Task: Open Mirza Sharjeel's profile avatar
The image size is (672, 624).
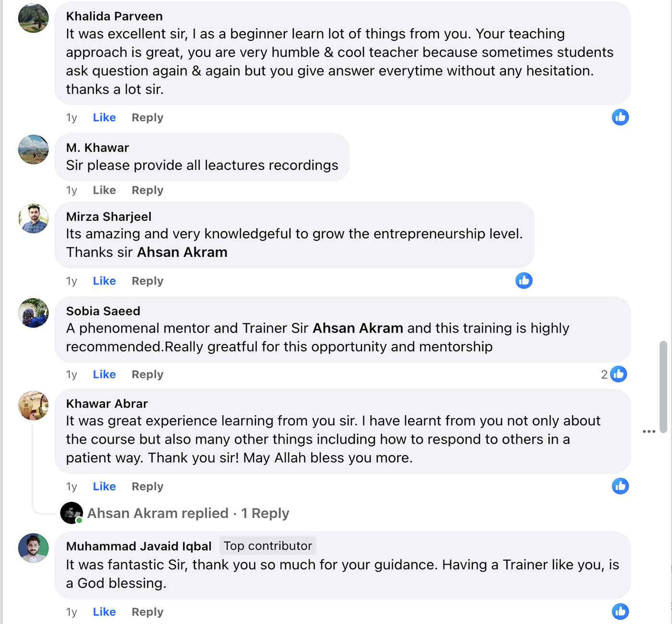Action: (33, 218)
